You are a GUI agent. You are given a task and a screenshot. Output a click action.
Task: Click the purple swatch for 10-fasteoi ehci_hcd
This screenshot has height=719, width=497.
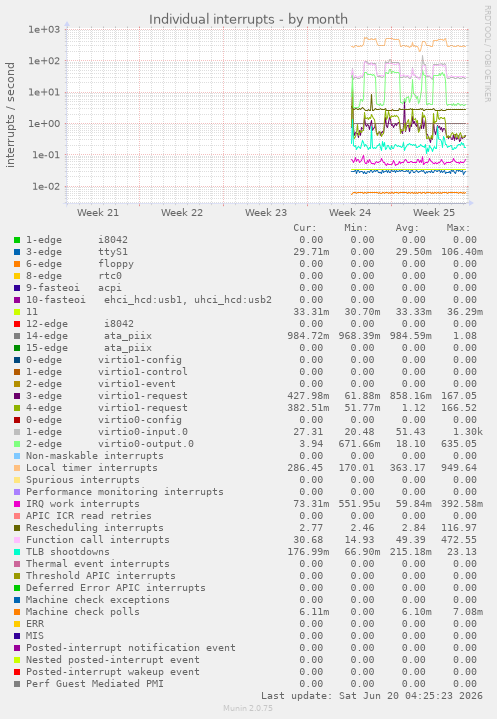point(17,300)
